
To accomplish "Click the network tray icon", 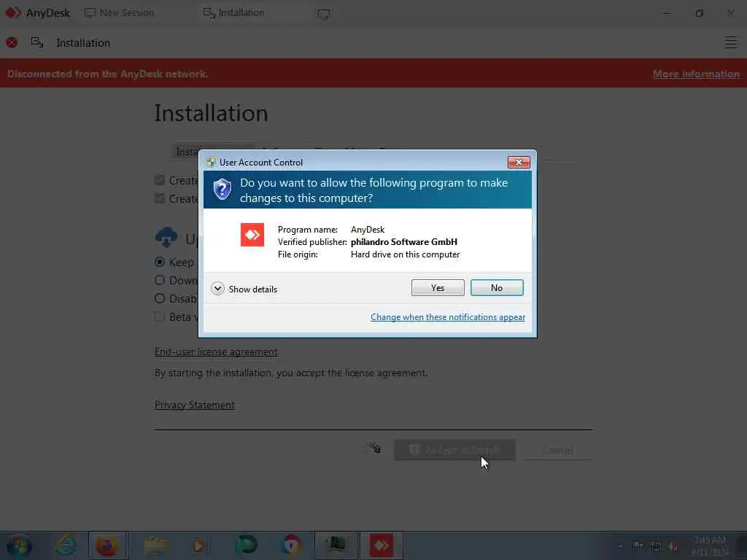I will pyautogui.click(x=655, y=547).
